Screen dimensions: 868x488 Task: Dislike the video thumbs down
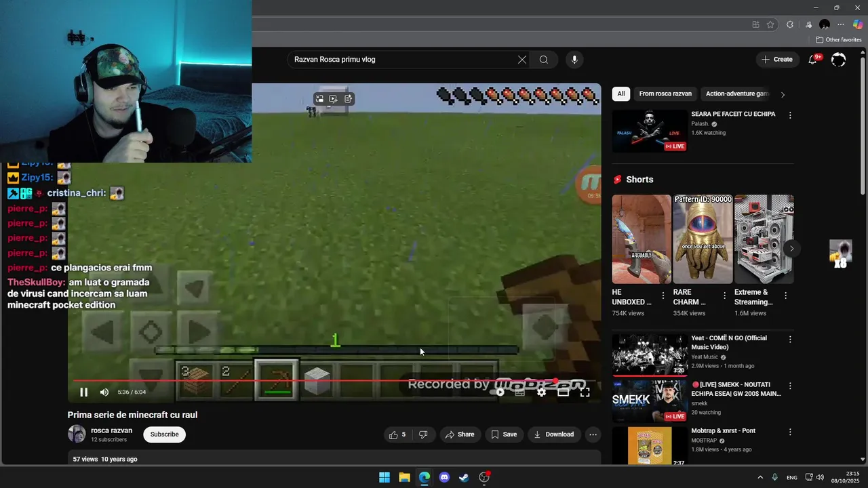[423, 434]
